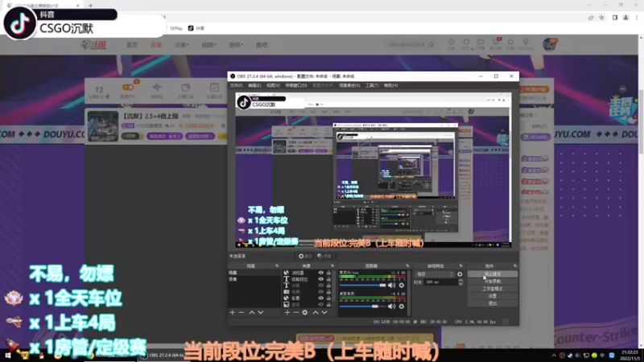Screen dimensions: 644x362
Task: Open OBS 设置 from Controls
Action: [493, 296]
